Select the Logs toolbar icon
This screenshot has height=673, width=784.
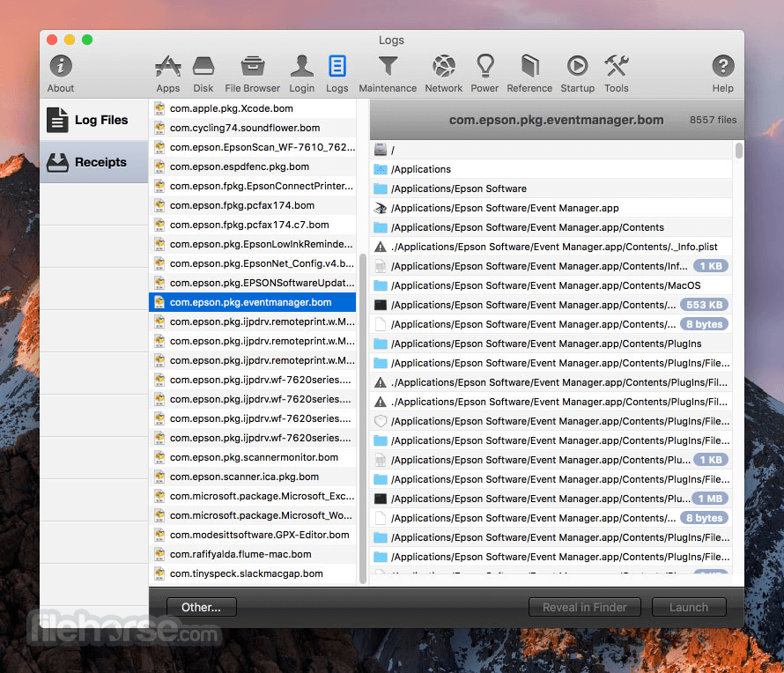pos(337,73)
